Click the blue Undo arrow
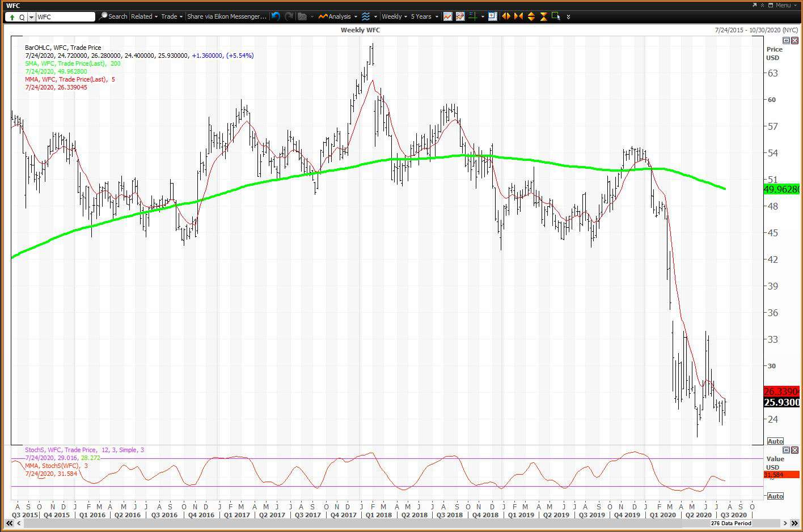 [x=276, y=16]
